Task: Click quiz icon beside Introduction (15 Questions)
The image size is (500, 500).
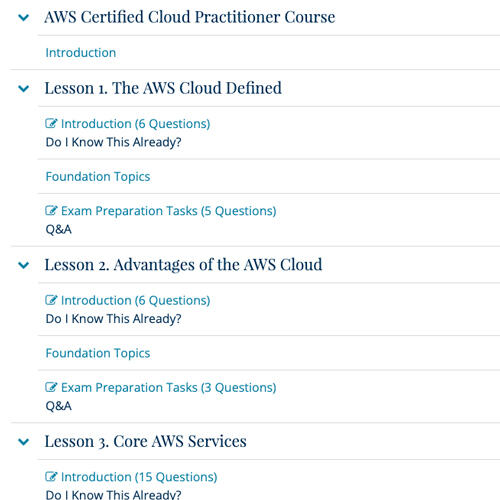Action: click(51, 477)
